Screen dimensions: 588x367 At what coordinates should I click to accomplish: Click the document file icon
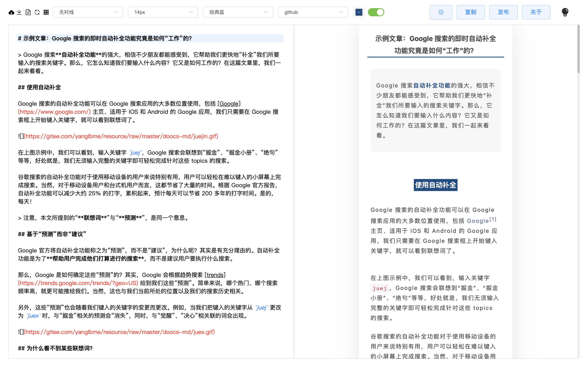click(x=28, y=12)
